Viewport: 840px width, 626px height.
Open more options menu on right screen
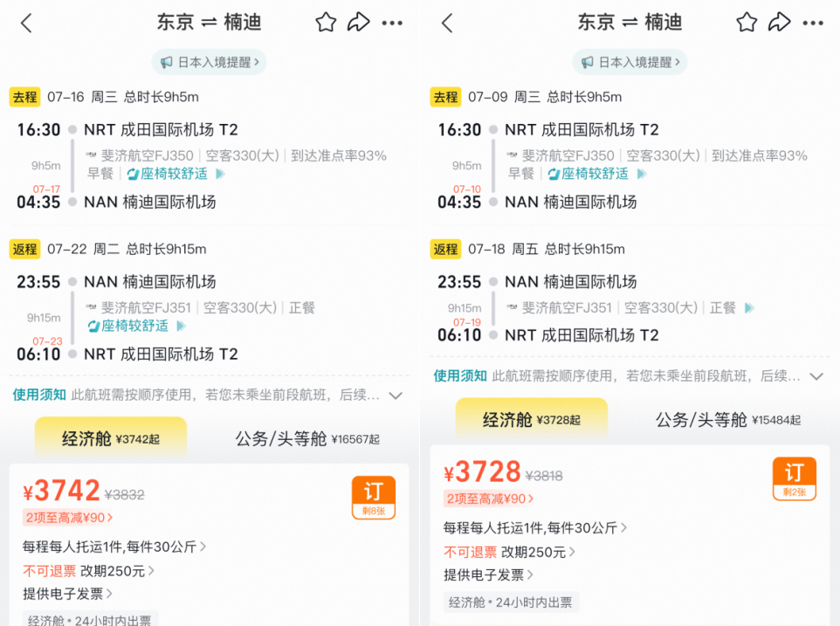(813, 23)
